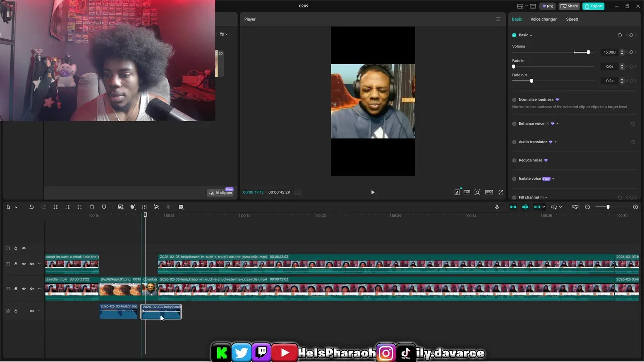
Task: Open the Player panel hamburger menu
Action: point(498,19)
